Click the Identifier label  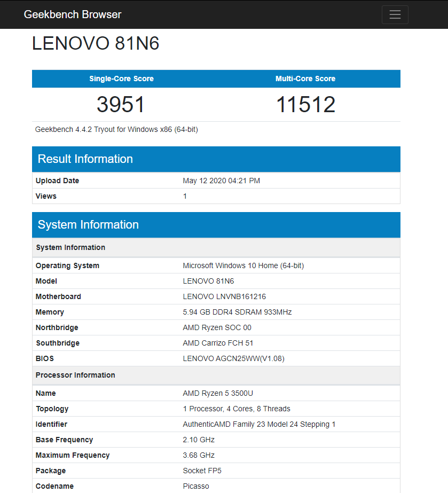tap(52, 424)
